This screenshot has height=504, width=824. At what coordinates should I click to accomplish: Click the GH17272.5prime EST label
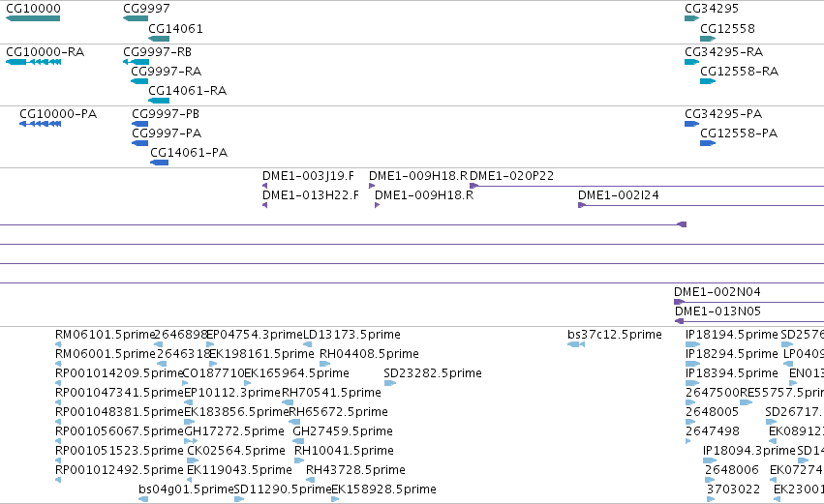pos(234,431)
